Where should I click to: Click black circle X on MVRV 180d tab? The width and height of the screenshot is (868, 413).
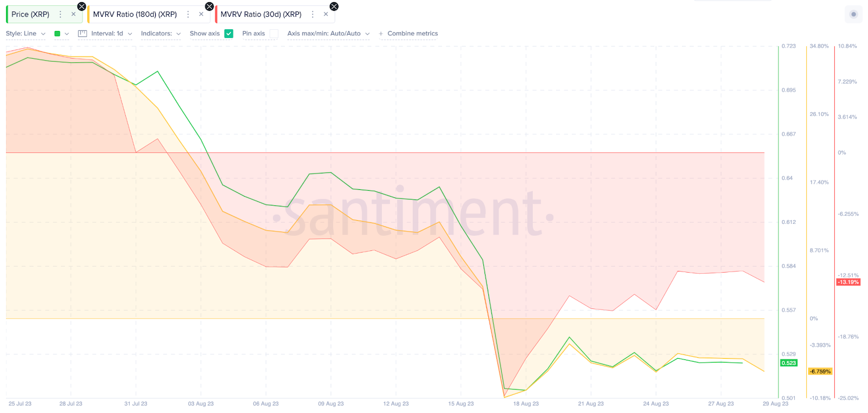(x=209, y=7)
